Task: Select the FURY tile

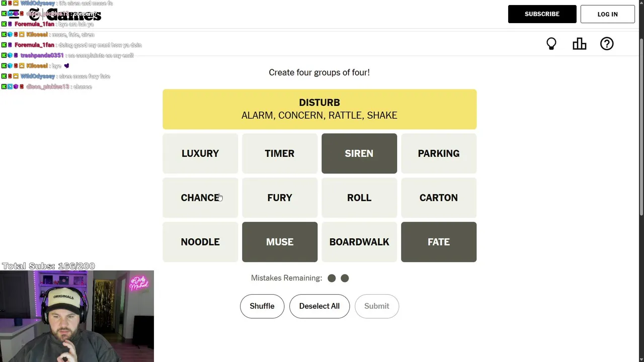Action: 279,198
